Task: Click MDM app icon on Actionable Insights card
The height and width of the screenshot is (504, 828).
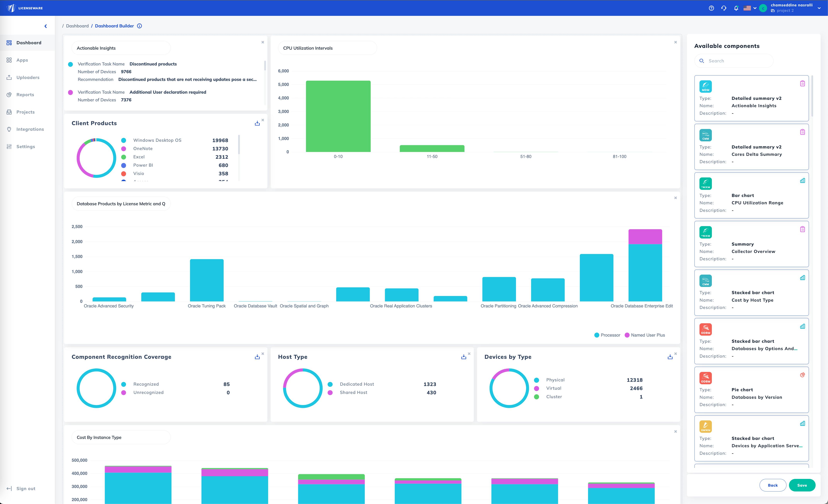Action: (x=705, y=87)
